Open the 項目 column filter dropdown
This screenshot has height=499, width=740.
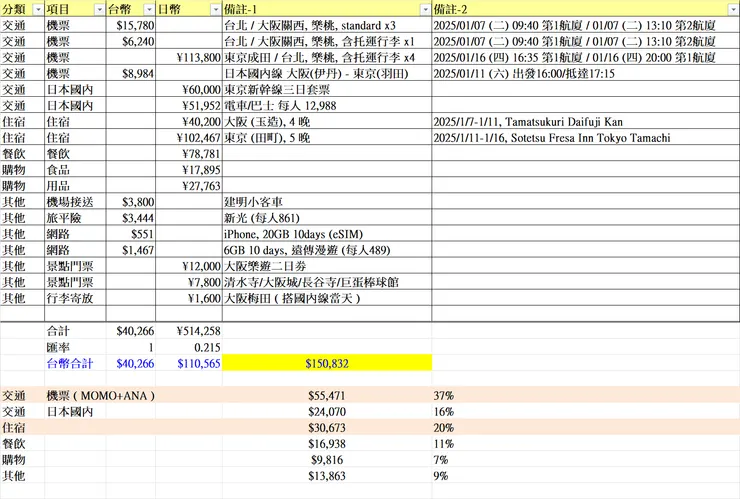pyautogui.click(x=99, y=9)
